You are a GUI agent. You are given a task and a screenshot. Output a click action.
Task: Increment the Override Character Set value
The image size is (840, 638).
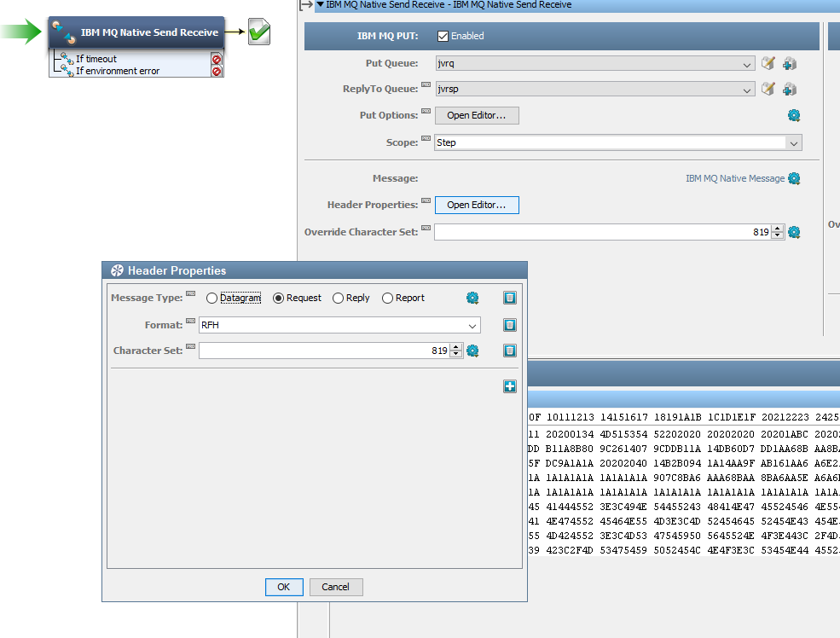pos(777,229)
